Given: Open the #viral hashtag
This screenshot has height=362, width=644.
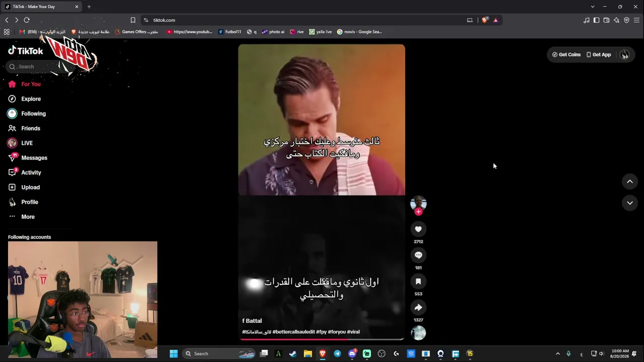Looking at the screenshot, I should [353, 332].
